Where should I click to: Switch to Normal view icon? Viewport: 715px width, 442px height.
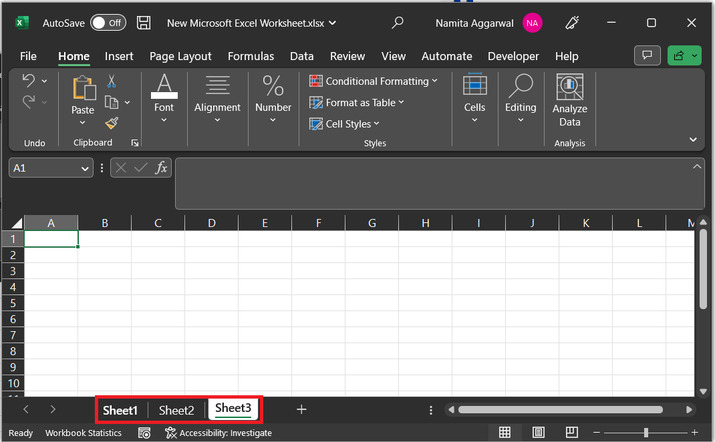(x=504, y=432)
